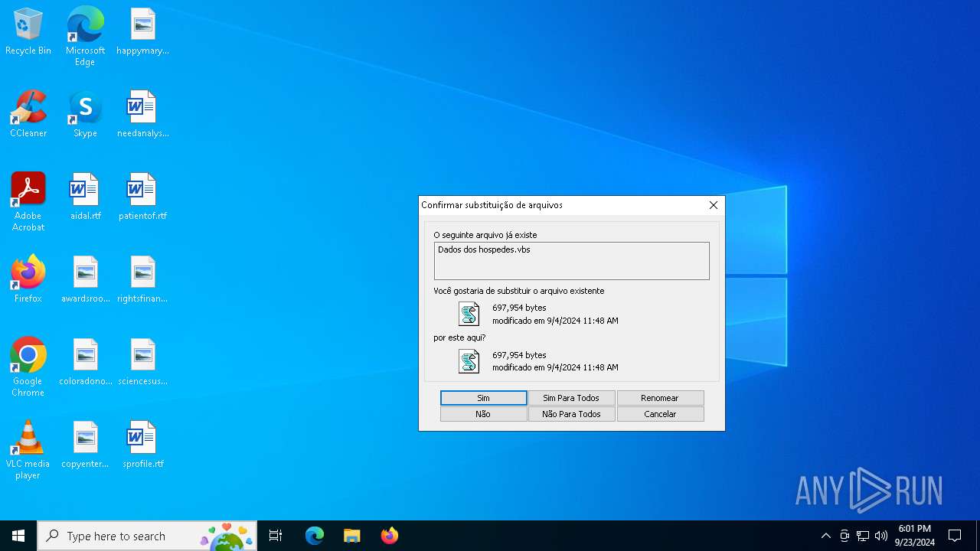Select the sprofile.rtf document icon
This screenshot has width=980, height=551.
(x=142, y=445)
